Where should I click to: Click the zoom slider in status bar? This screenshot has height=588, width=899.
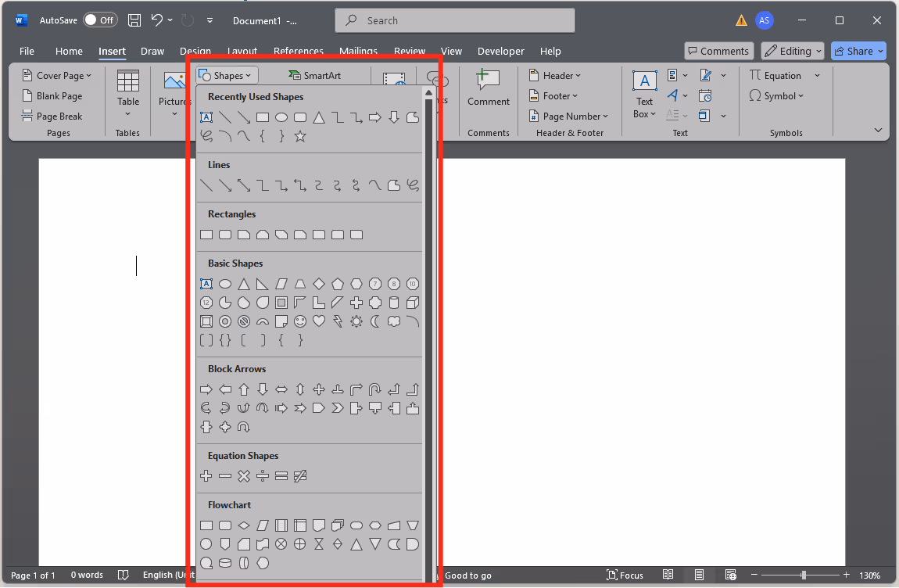[x=803, y=575]
